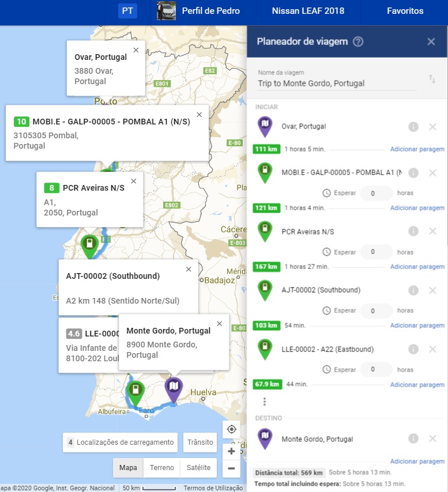Open the Favoritos menu
Screen dimensions: 448x492
(405, 11)
